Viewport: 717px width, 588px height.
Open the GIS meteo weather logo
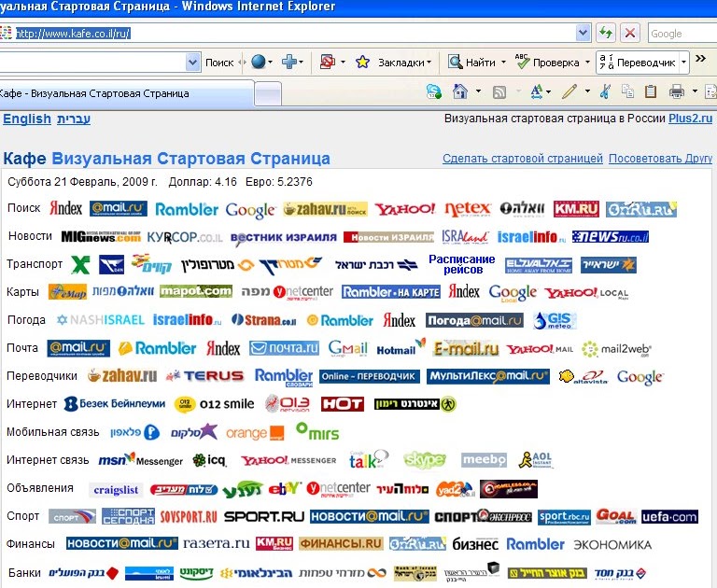(x=555, y=320)
